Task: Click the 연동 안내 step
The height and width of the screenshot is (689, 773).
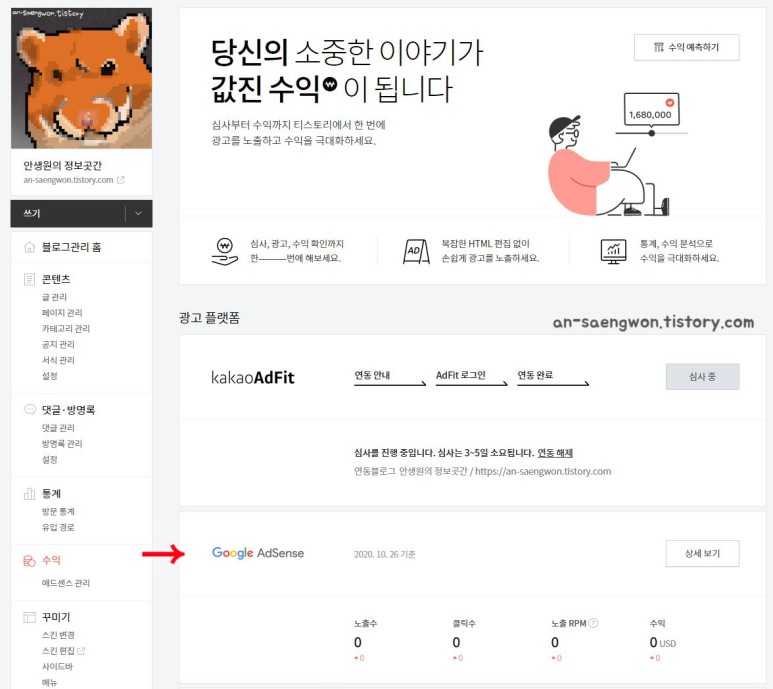Action: [x=389, y=377]
